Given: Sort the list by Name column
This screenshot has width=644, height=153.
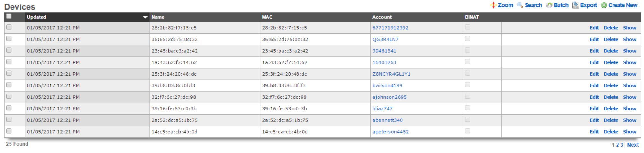Looking at the screenshot, I should [x=158, y=17].
